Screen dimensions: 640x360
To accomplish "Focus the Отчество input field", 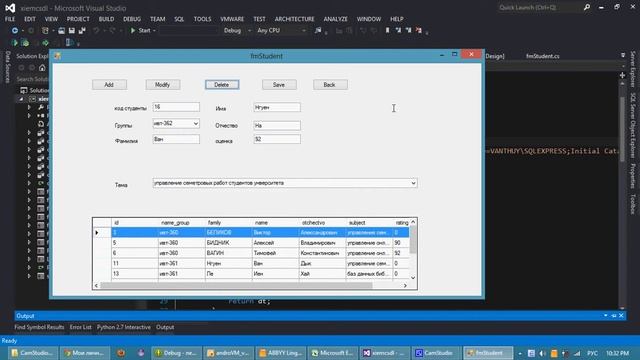I will pos(277,126).
